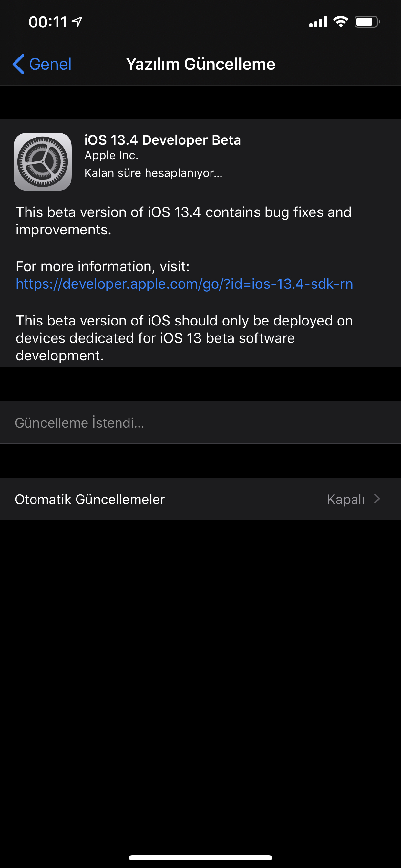Tap the 00:11 clock in status bar

[x=48, y=22]
